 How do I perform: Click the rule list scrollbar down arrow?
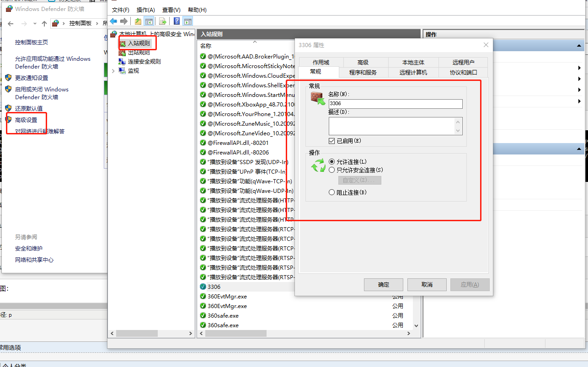[x=416, y=326]
